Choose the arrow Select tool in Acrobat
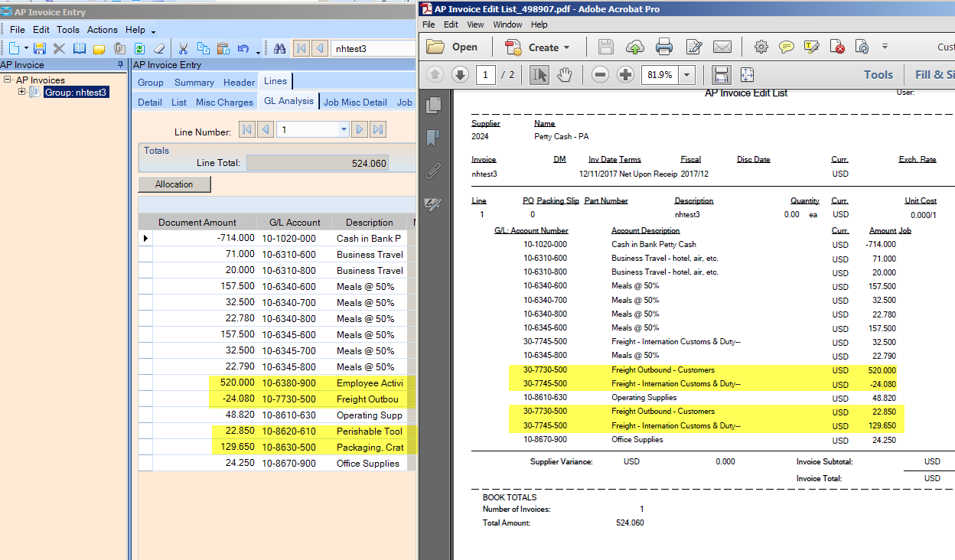Viewport: 955px width, 560px height. (x=539, y=75)
